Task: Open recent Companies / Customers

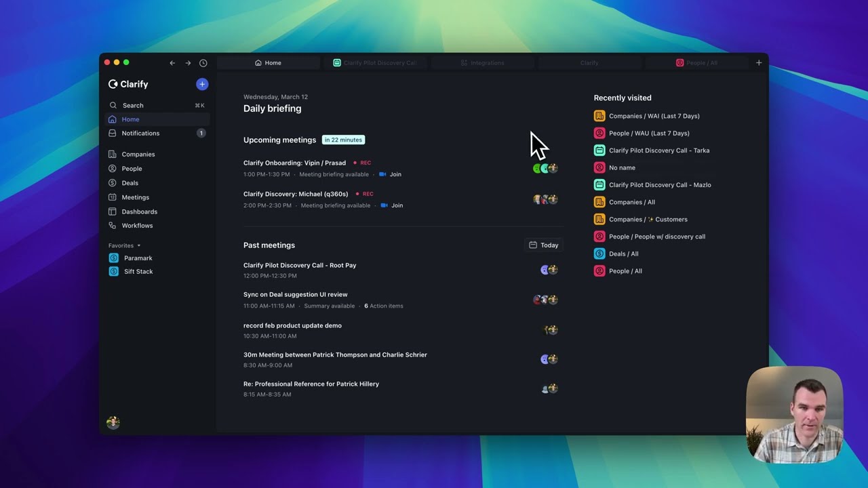Action: (x=641, y=220)
